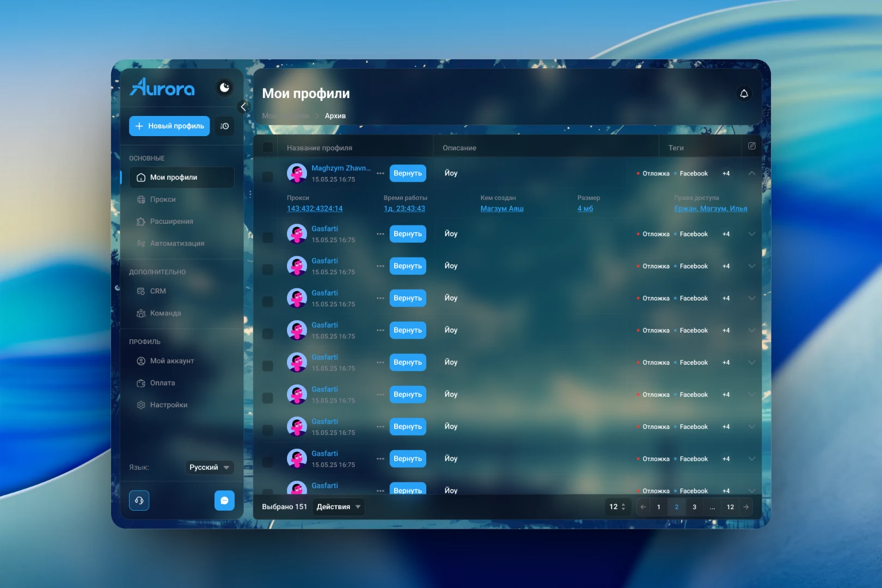Open history clock icon beside Новый профиль
Viewport: 882px width, 588px height.
click(x=224, y=126)
